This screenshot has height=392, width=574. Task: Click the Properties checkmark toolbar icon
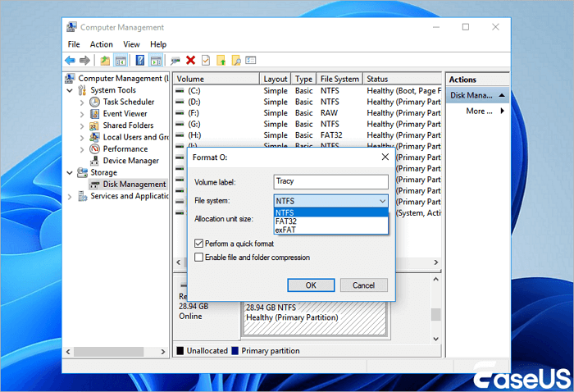pyautogui.click(x=205, y=60)
